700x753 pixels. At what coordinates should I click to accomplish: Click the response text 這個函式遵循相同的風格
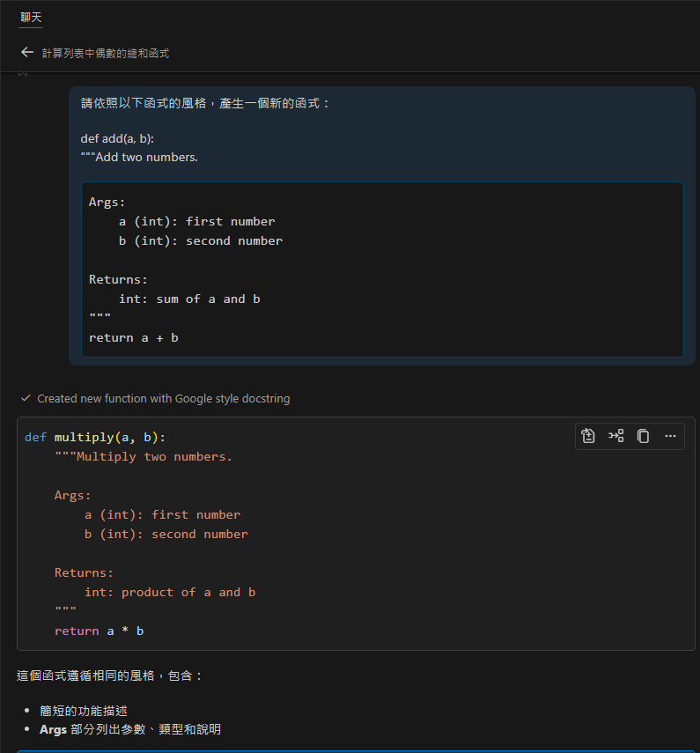click(x=110, y=675)
